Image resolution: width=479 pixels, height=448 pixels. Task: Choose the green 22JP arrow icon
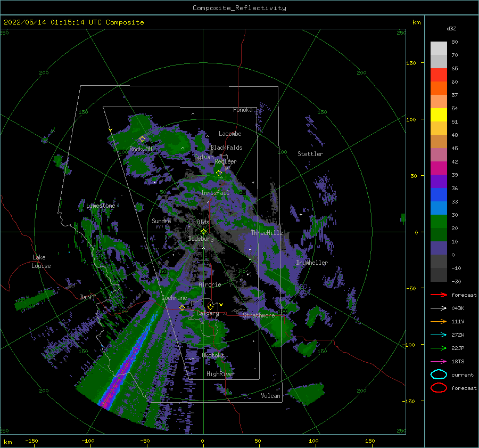[439, 348]
